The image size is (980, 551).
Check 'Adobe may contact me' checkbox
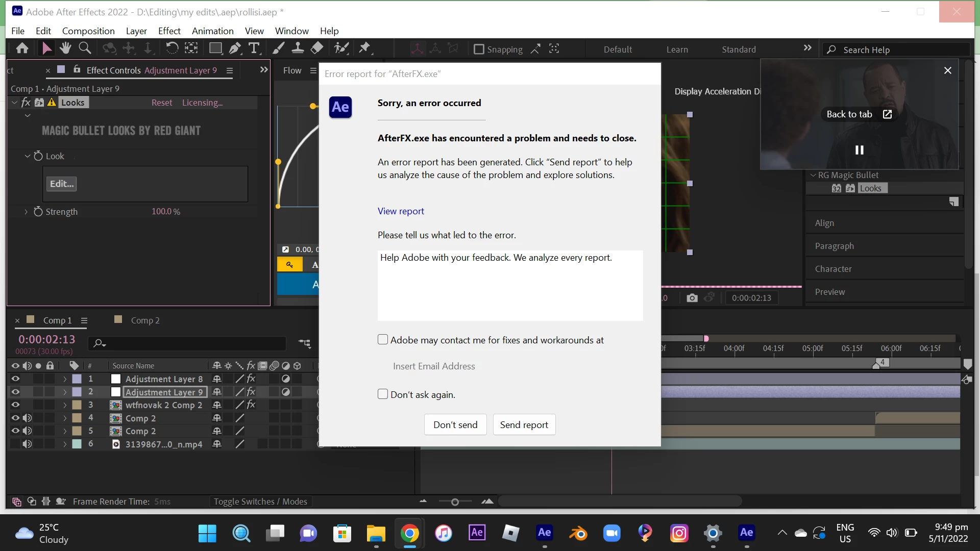383,340
